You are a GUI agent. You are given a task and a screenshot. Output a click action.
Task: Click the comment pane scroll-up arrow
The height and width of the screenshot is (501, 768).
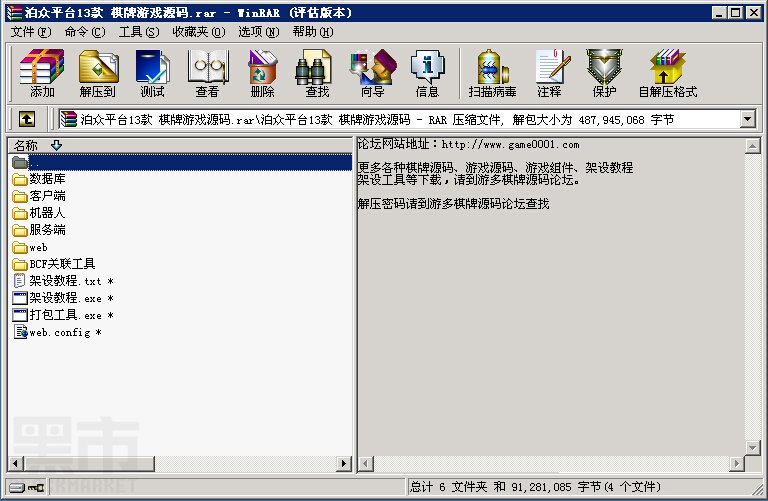753,146
